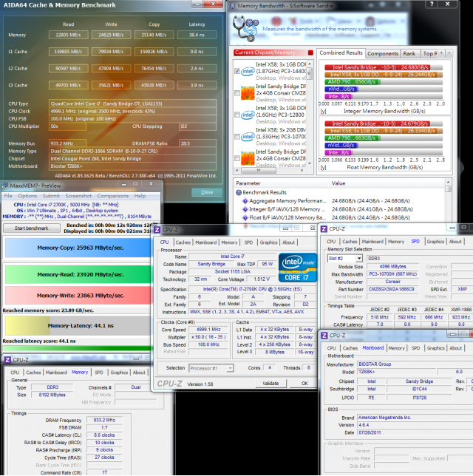Viewport: 473px width, 476px height.
Task: Click the parameter table scroll up arrow
Action: (448, 182)
